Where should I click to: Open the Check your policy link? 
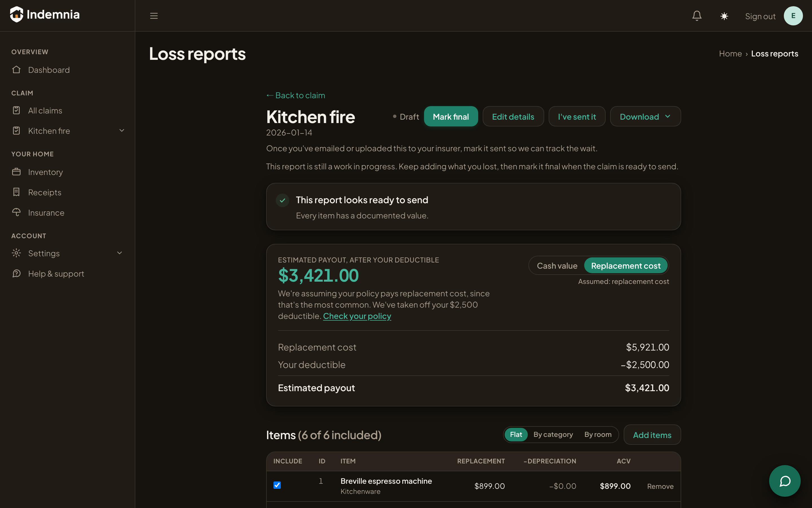click(357, 316)
